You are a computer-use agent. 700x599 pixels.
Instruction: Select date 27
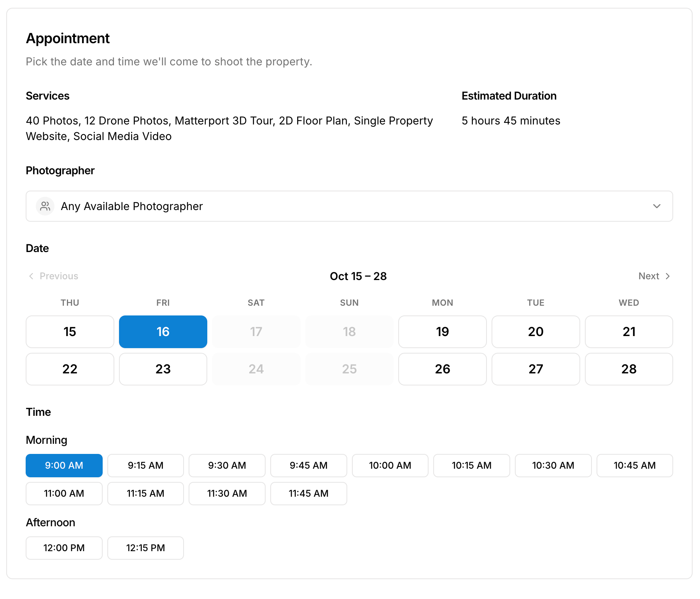[x=536, y=369]
